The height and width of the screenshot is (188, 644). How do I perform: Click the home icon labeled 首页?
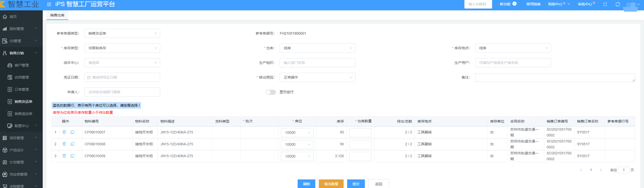(x=5, y=17)
